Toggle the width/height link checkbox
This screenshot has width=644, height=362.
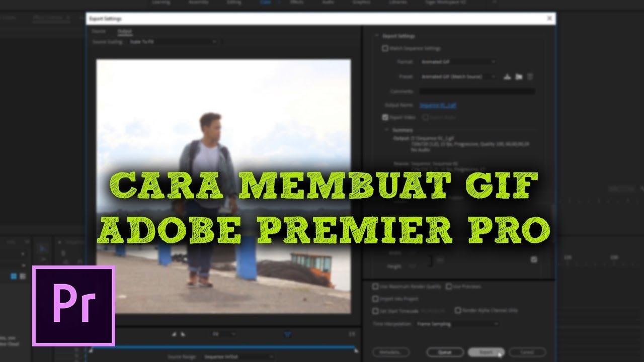(534, 260)
